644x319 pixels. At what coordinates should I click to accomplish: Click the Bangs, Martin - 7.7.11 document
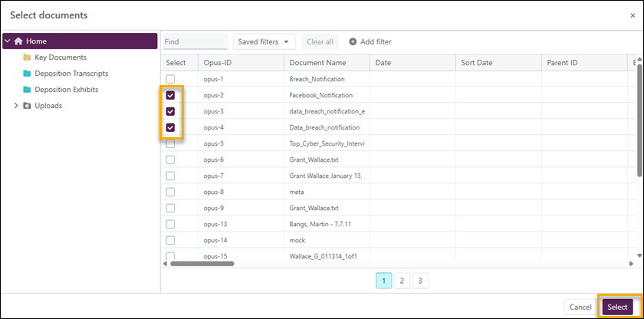320,224
